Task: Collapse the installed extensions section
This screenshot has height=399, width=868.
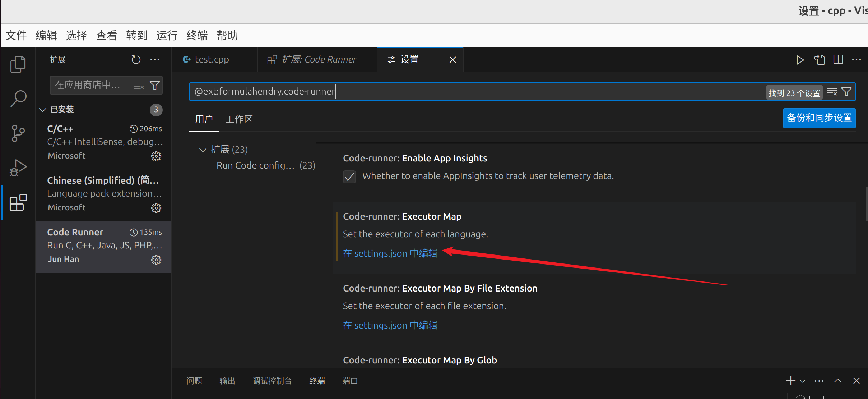Action: pos(43,110)
